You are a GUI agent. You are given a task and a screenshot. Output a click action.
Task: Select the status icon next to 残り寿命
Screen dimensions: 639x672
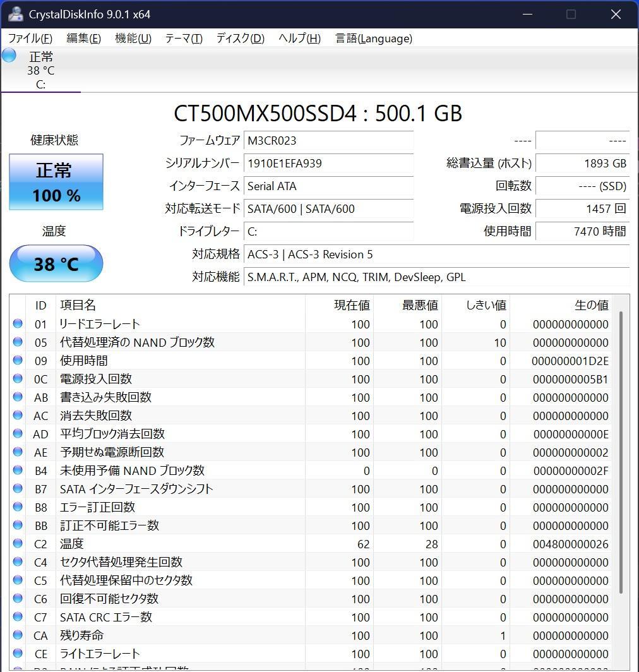[x=17, y=635]
